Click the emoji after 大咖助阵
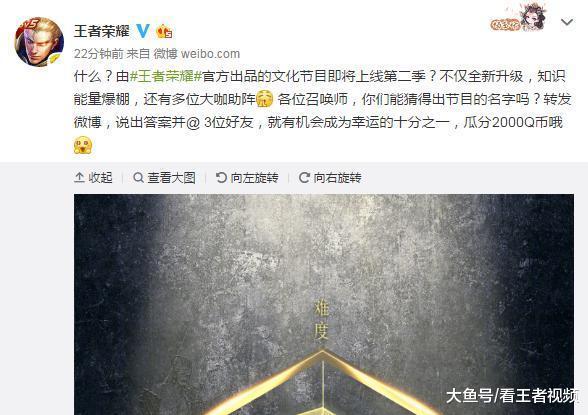This screenshot has height=415, width=588. 265,99
